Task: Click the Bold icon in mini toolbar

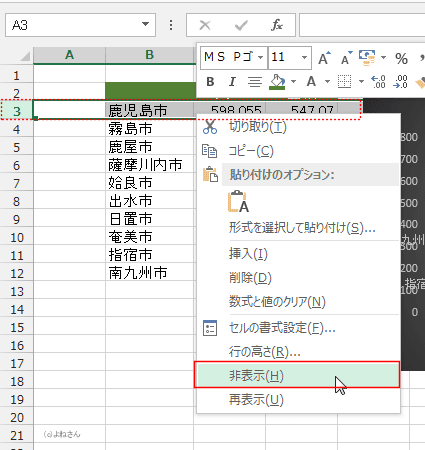Action: click(x=210, y=82)
